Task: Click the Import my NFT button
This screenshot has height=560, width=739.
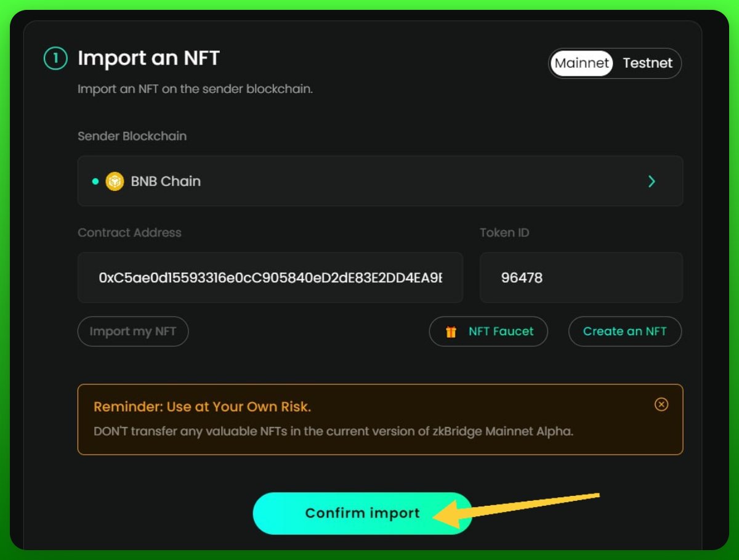Action: (133, 331)
